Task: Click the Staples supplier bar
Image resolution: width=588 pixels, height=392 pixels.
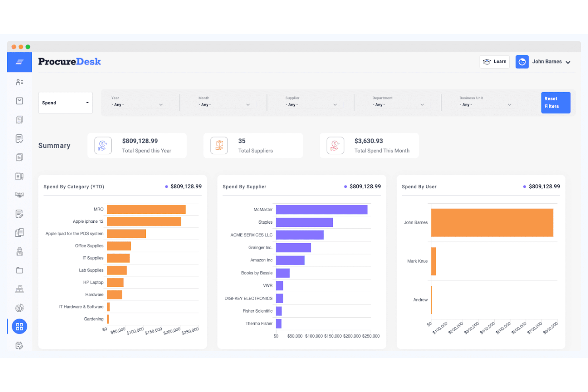Action: pyautogui.click(x=304, y=222)
